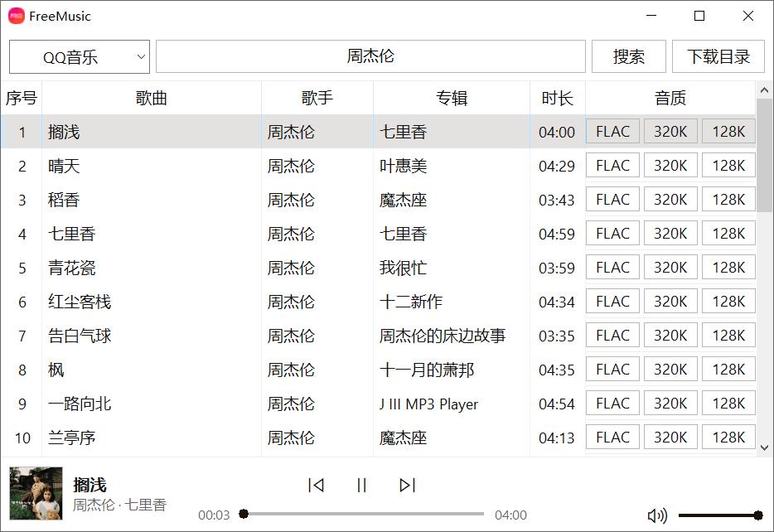Click the 专辑 column header
774x532 pixels.
coord(452,98)
